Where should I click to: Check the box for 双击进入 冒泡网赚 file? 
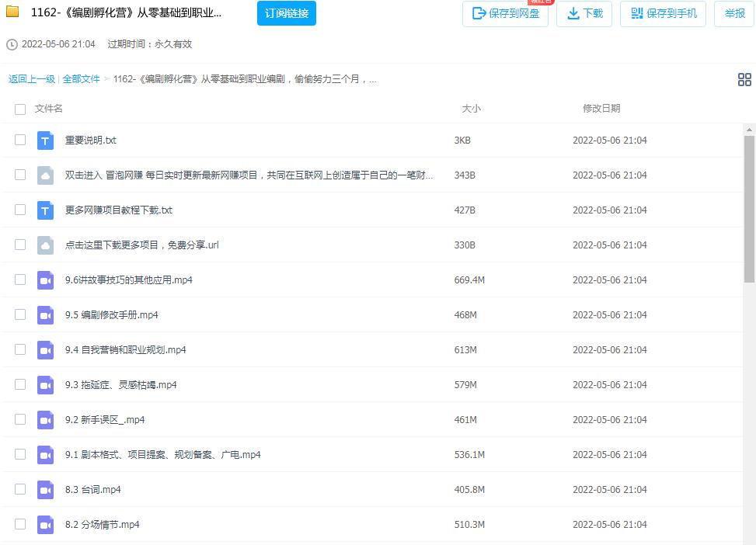coord(20,175)
